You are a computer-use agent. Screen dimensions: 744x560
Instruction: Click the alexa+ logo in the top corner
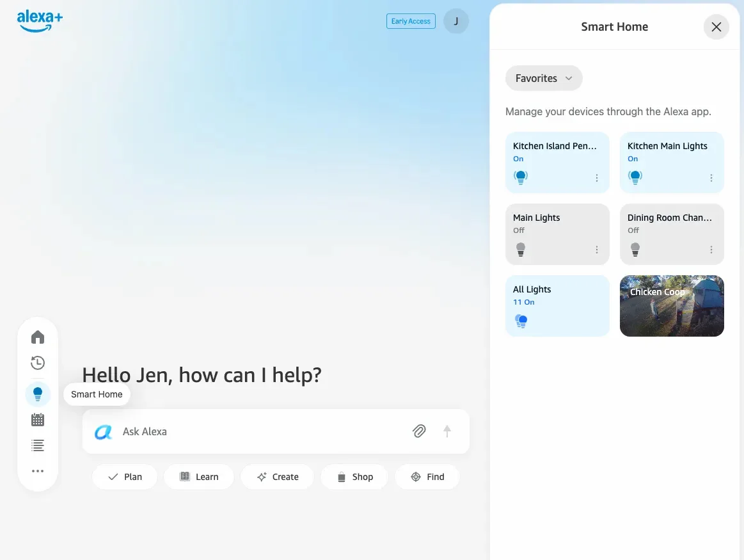[x=40, y=20]
